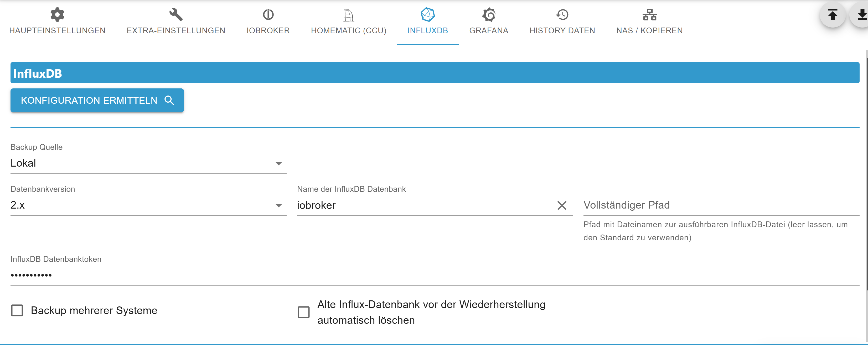Screen dimensions: 868x345
Task: Click the ioBroker logo icon
Action: click(268, 14)
